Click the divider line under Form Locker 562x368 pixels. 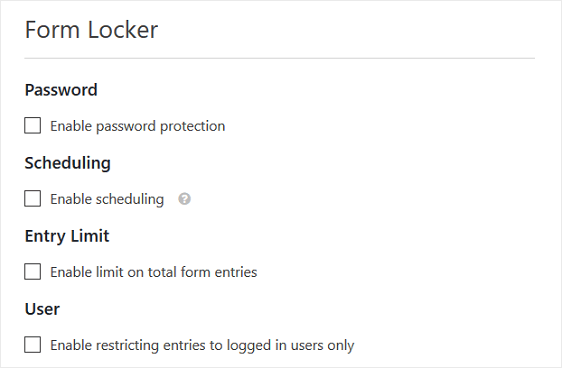coord(280,58)
